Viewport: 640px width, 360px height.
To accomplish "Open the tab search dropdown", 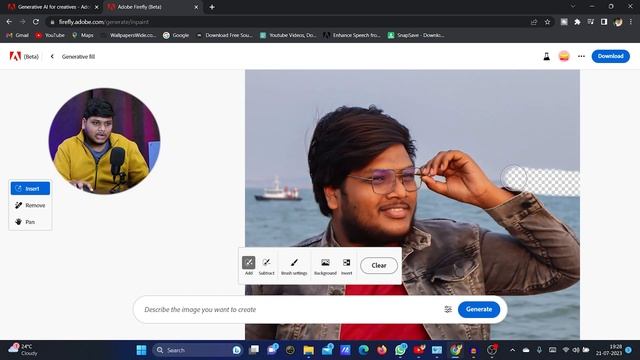I will [573, 7].
